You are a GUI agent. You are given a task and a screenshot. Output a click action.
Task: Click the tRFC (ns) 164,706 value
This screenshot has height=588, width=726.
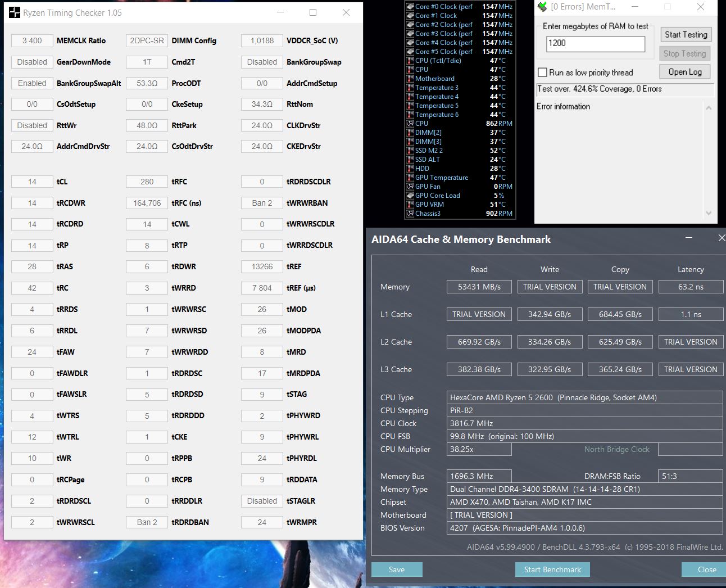click(147, 203)
